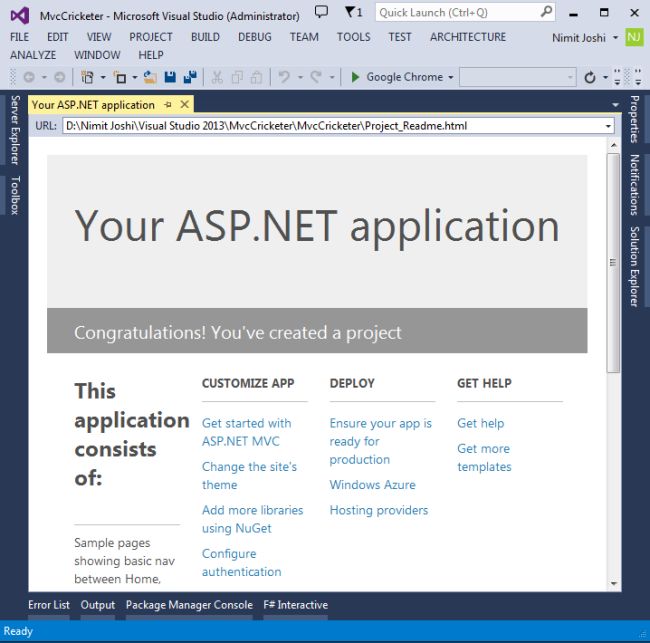
Task: Open the ARCHITECTURE menu
Action: pos(467,37)
